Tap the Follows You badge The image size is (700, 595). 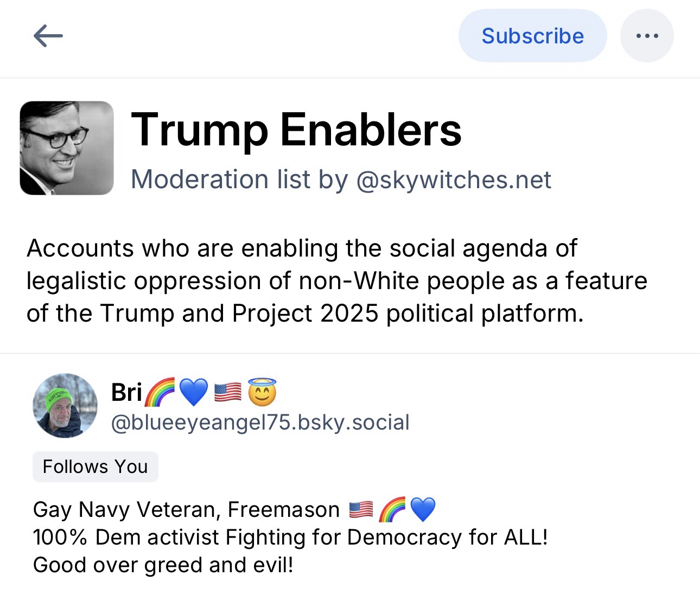[x=95, y=466]
